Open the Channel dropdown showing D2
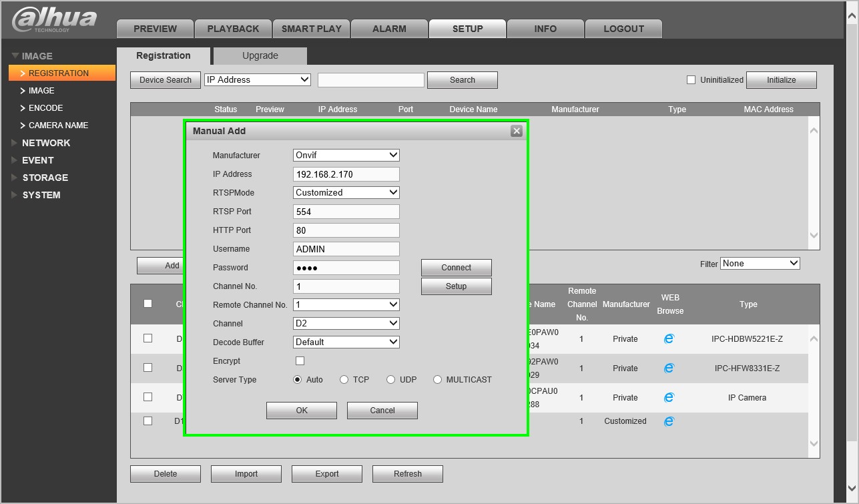Image resolution: width=859 pixels, height=504 pixels. [x=346, y=323]
